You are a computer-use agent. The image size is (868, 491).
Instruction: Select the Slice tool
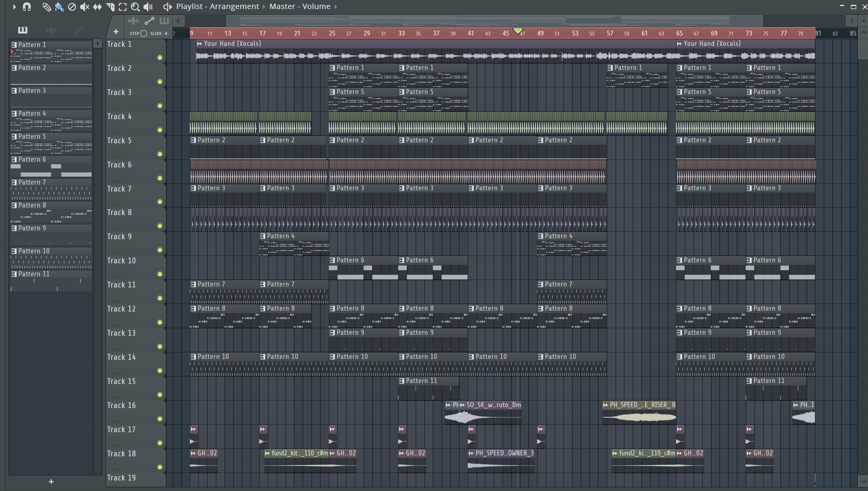110,7
